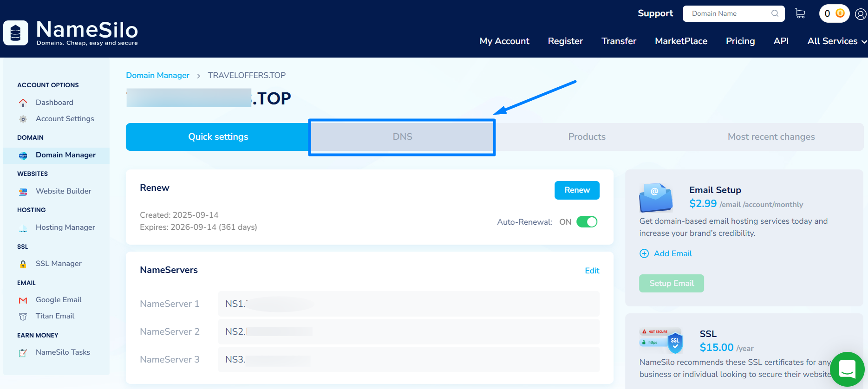The height and width of the screenshot is (389, 868).
Task: Click the SSL Manager padlock icon
Action: [23, 264]
